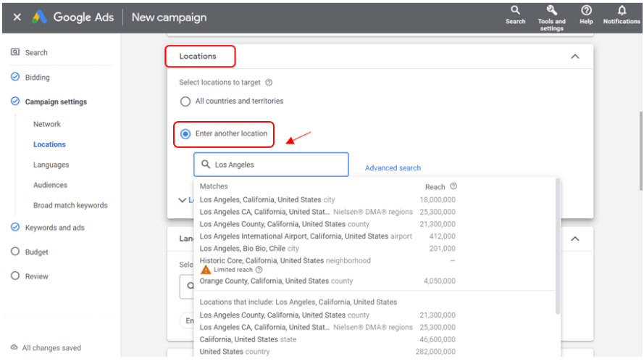This screenshot has width=644, height=364.
Task: Go to Keywords and ads step
Action: [54, 228]
